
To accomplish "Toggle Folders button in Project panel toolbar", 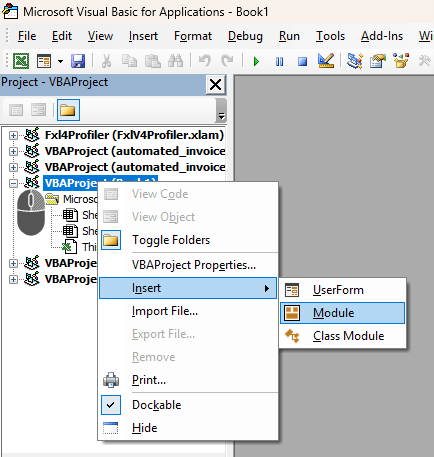I will (x=68, y=110).
